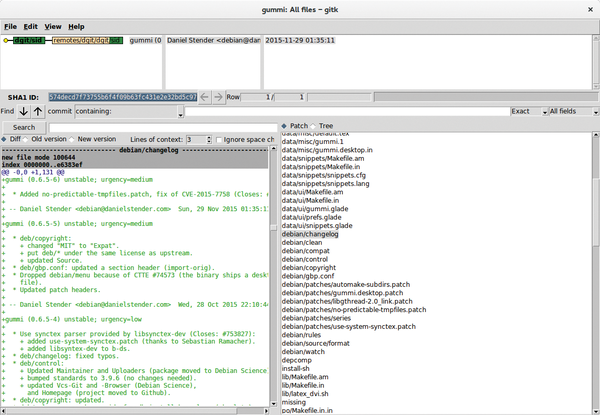Screen dimensions: 600x415
Task: Open the Help menu
Action: pyautogui.click(x=76, y=26)
